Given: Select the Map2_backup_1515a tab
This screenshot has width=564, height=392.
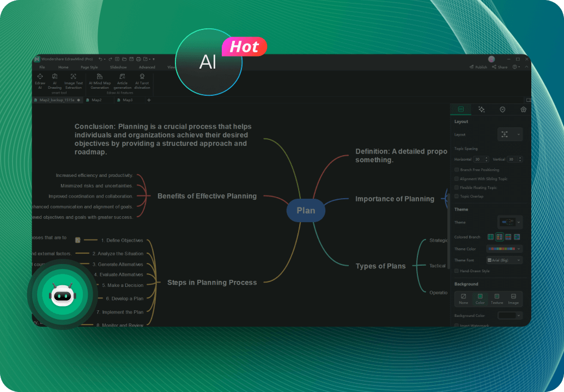Looking at the screenshot, I should (x=57, y=100).
